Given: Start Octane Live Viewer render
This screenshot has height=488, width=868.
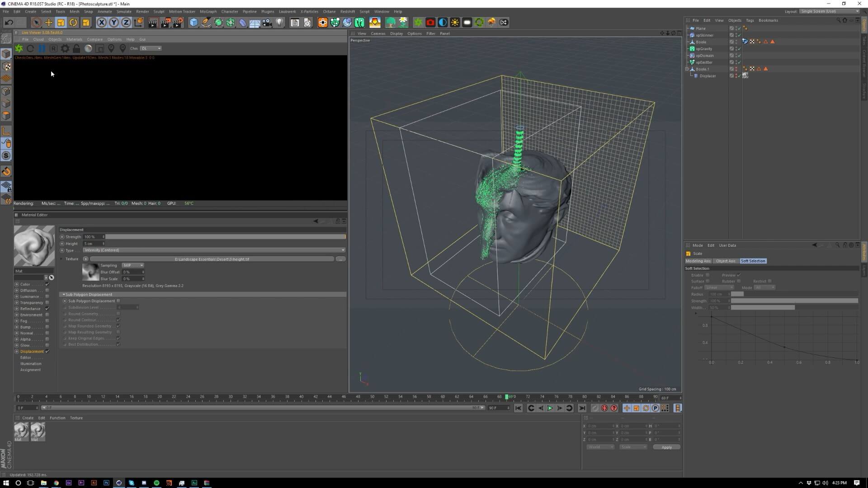Looking at the screenshot, I should tap(19, 48).
